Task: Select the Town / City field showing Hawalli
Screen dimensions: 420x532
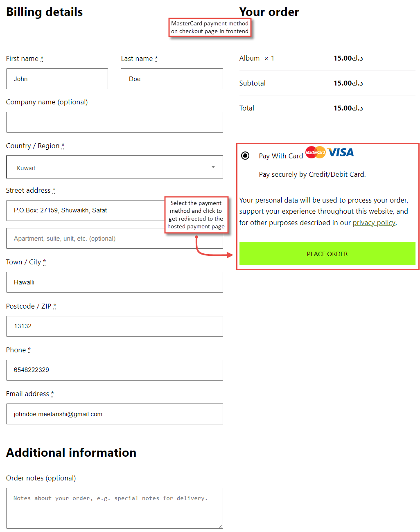Action: point(115,282)
